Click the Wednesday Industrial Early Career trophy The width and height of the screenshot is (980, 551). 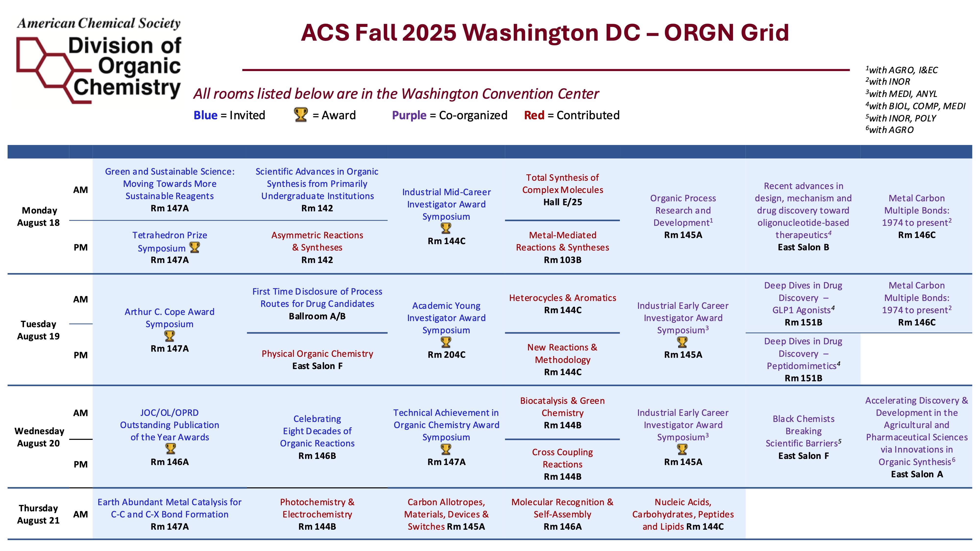pos(683,449)
